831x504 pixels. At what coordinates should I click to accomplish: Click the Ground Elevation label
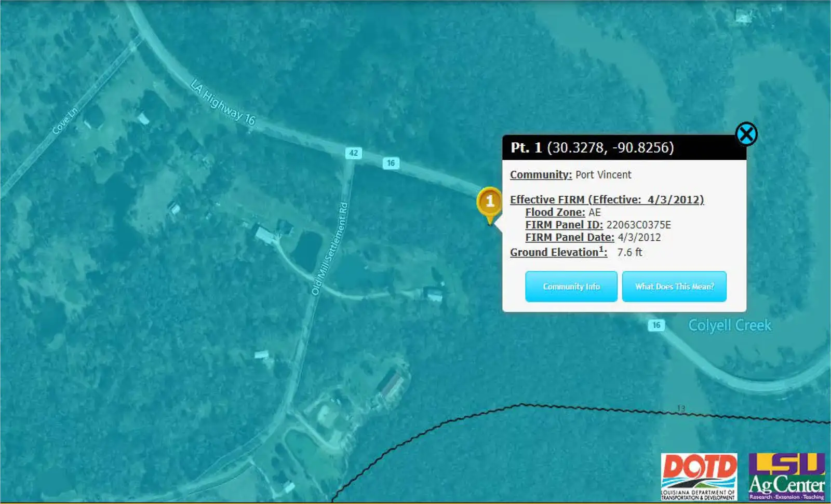pos(558,252)
